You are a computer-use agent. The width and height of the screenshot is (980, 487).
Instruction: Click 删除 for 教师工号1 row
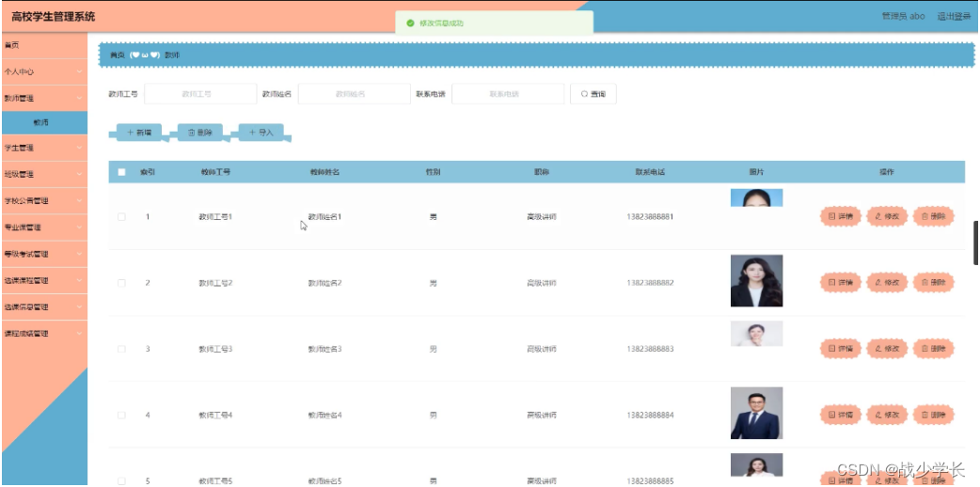tap(934, 216)
